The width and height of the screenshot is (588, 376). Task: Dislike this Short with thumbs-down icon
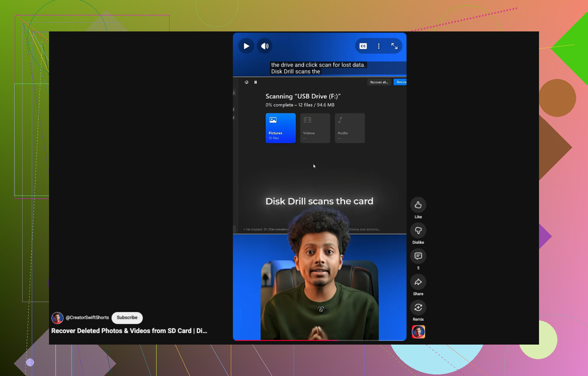pyautogui.click(x=418, y=230)
